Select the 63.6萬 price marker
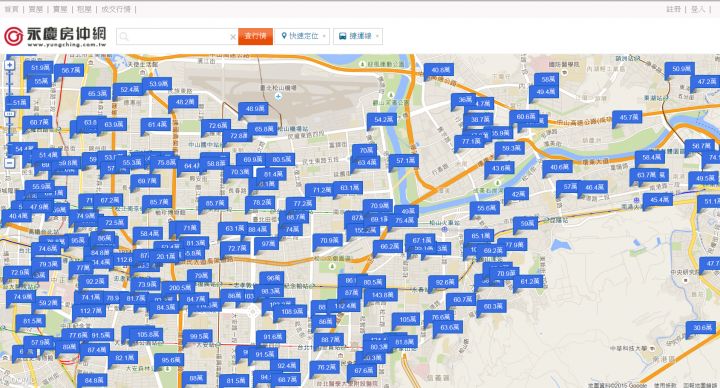The width and height of the screenshot is (720, 388). coord(449,327)
